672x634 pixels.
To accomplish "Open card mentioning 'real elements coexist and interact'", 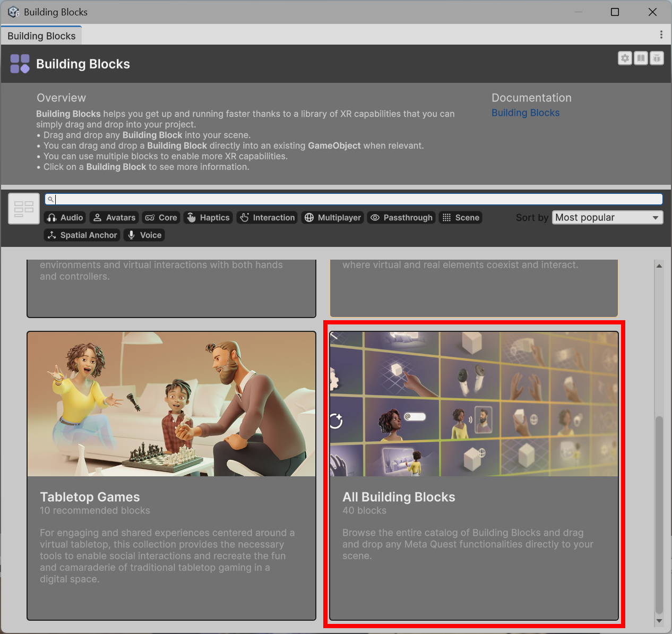I will click(474, 288).
